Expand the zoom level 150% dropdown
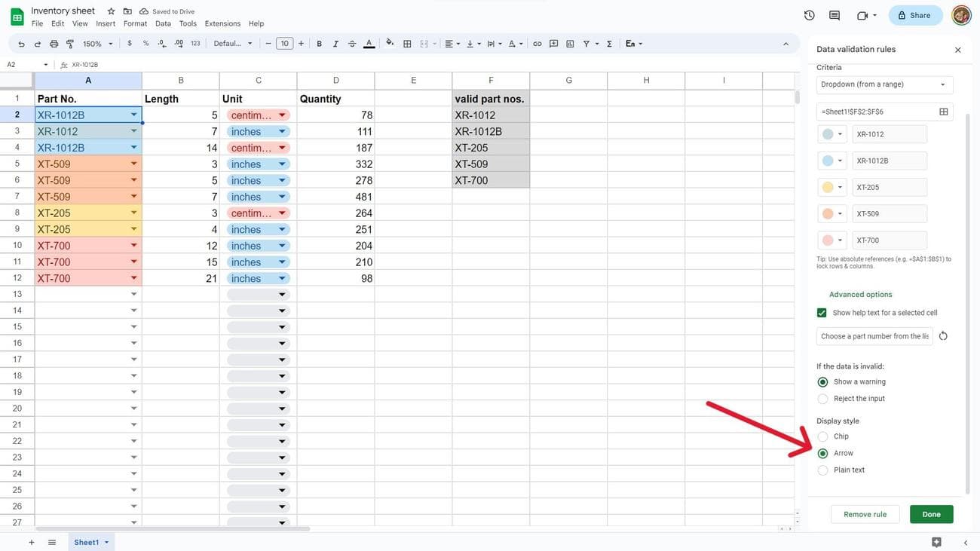The height and width of the screenshot is (551, 980). (x=97, y=44)
